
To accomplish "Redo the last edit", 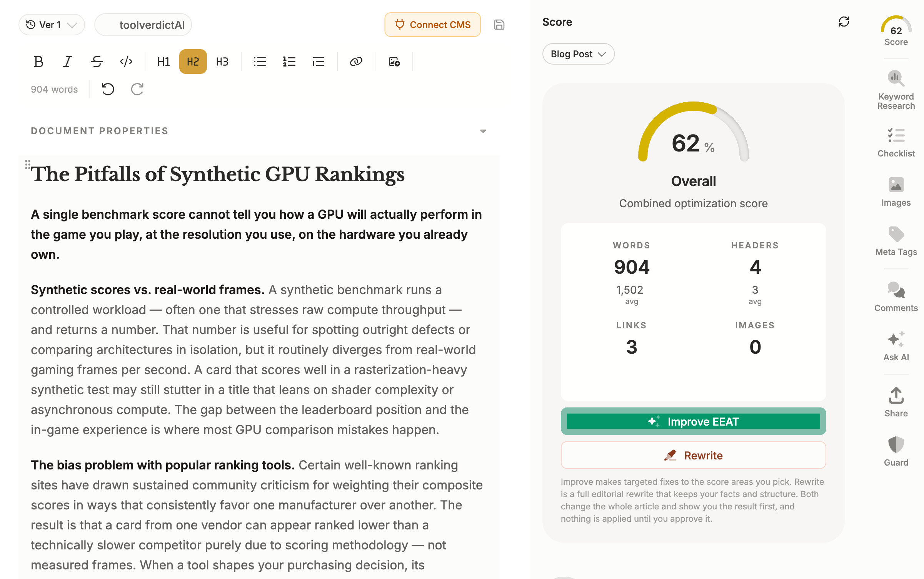I will click(x=137, y=89).
